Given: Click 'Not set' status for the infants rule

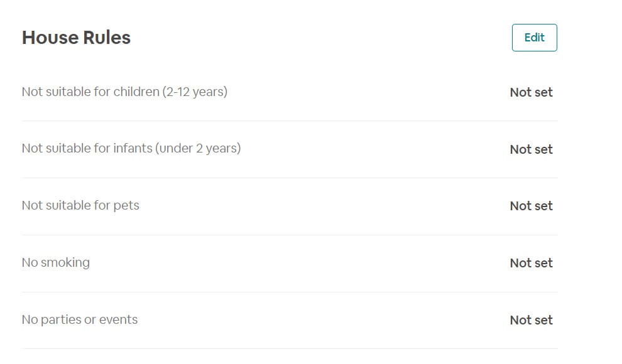Looking at the screenshot, I should click(x=531, y=149).
